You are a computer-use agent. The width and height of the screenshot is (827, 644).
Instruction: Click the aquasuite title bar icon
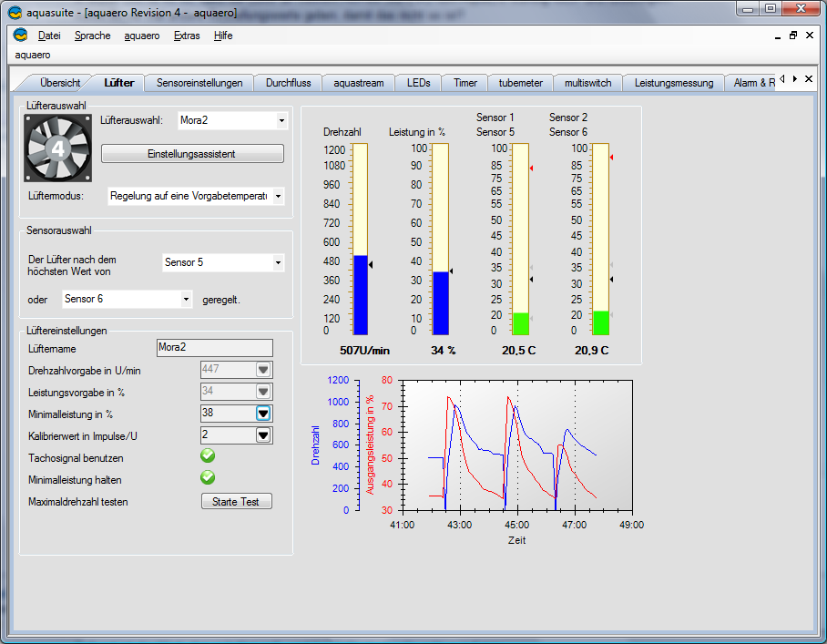point(15,12)
